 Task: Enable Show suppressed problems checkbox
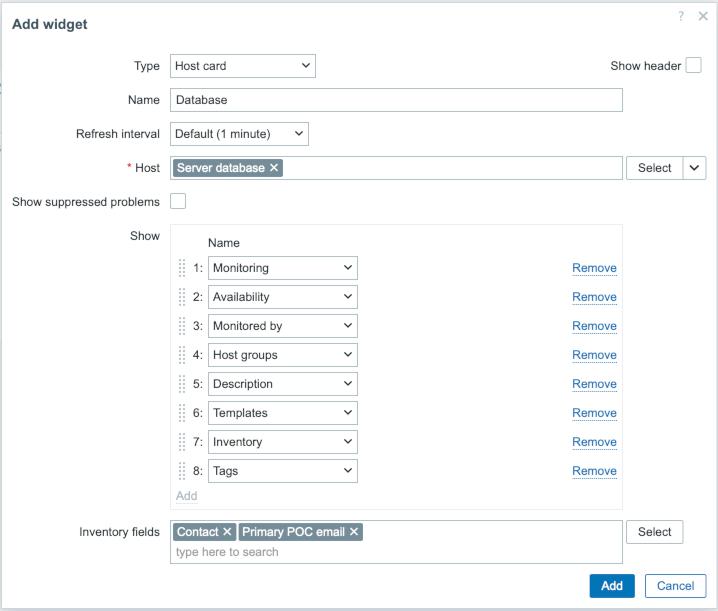click(178, 201)
